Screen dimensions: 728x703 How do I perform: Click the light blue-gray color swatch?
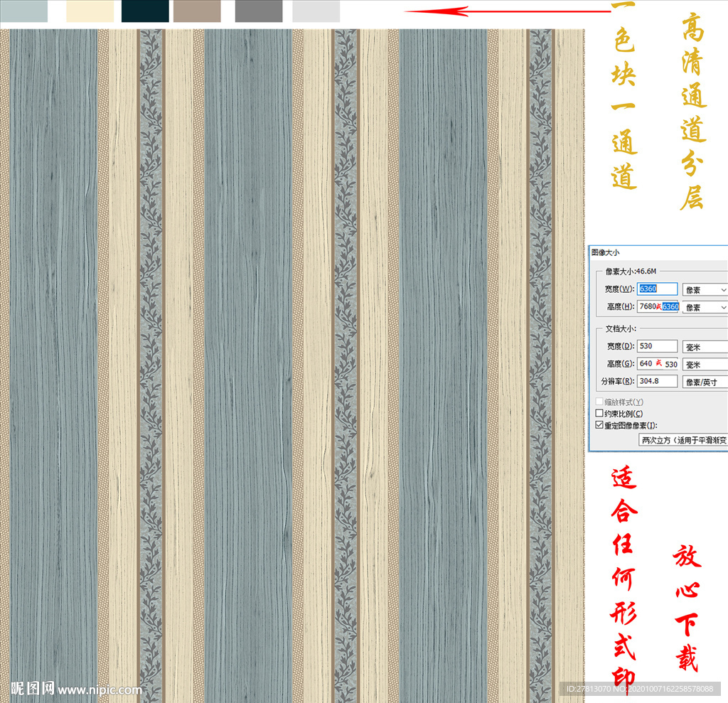point(23,11)
